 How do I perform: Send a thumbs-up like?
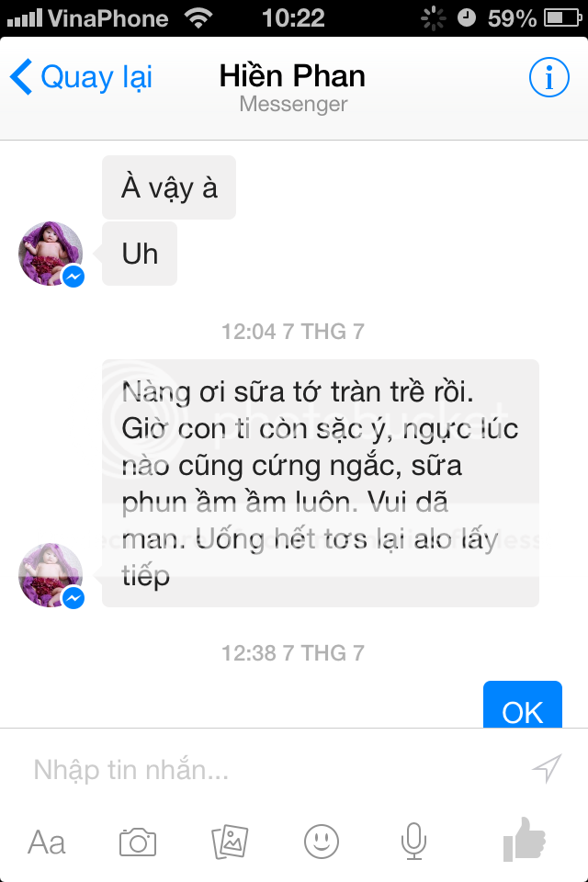525,839
